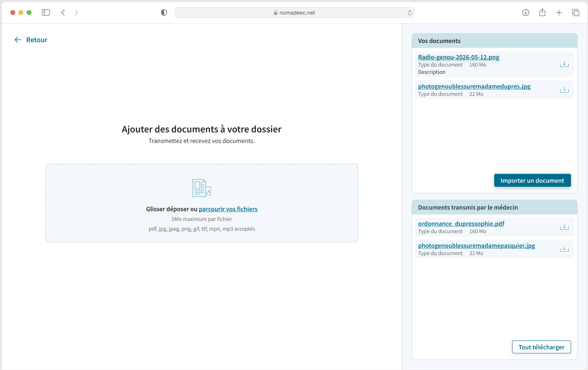
Task: Click the "parcourir vos fichiers" link
Action: pos(228,209)
